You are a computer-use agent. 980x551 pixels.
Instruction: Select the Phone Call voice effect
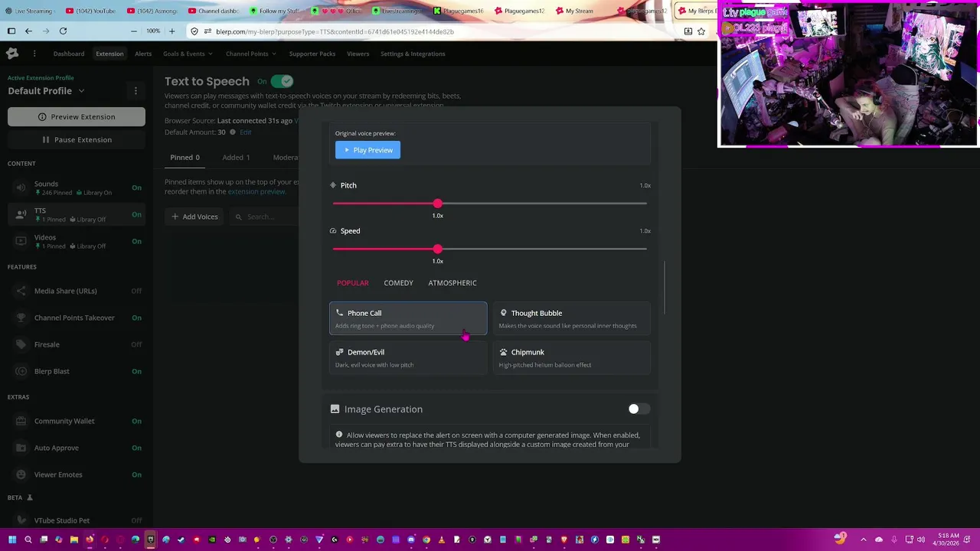pyautogui.click(x=408, y=318)
